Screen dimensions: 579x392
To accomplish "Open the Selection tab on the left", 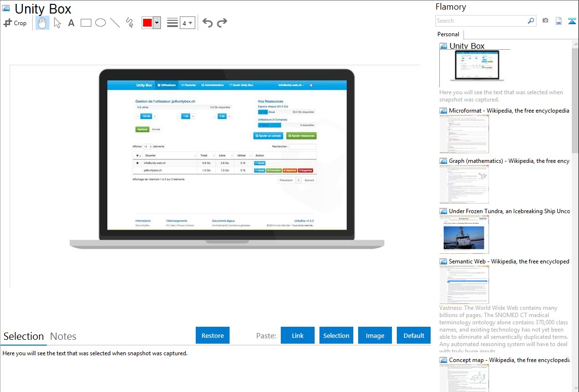I will pos(24,336).
